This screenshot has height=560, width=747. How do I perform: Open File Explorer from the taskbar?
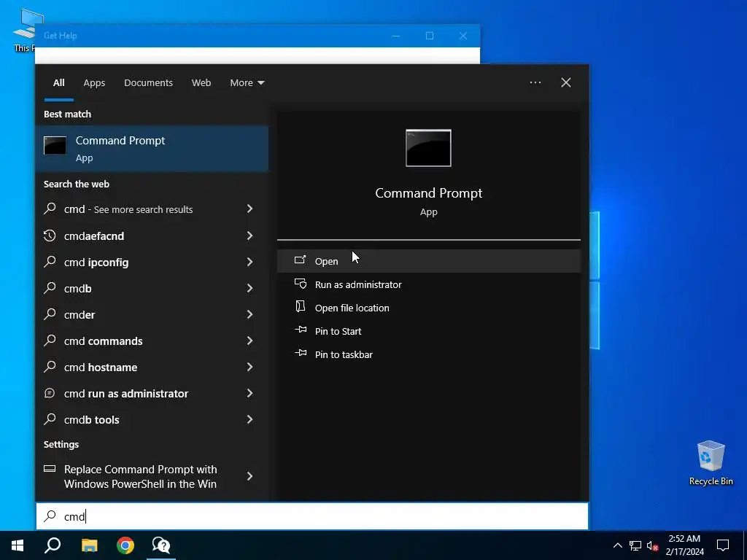pyautogui.click(x=89, y=545)
